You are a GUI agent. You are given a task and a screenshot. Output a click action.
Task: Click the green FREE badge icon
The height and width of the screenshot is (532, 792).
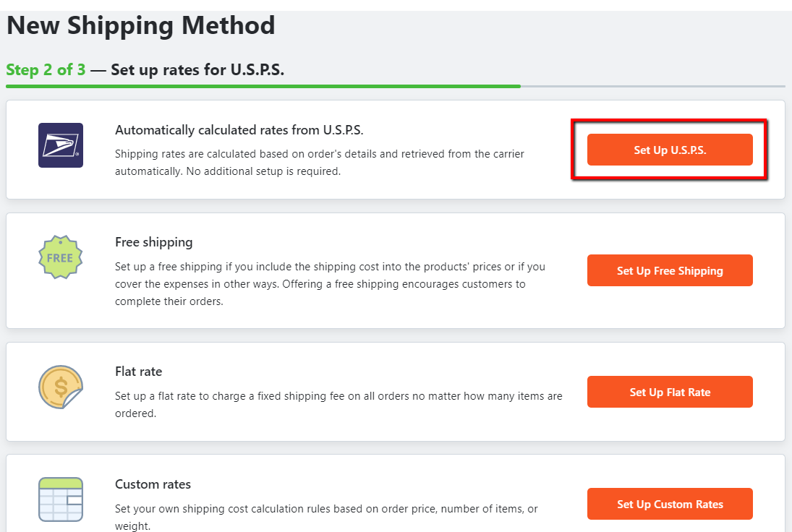pos(60,257)
